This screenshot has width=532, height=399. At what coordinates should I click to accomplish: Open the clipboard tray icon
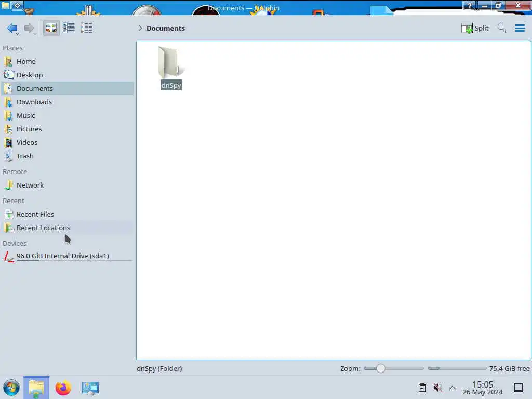tap(422, 388)
